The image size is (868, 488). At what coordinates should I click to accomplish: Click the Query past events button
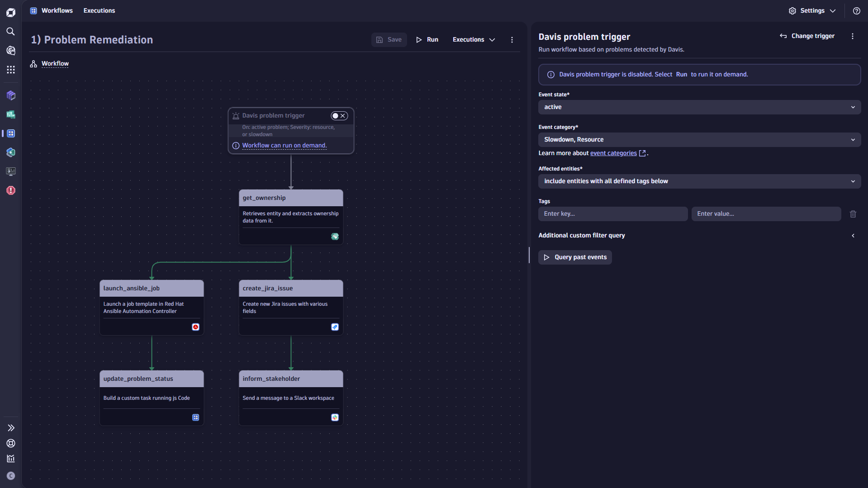tap(574, 257)
